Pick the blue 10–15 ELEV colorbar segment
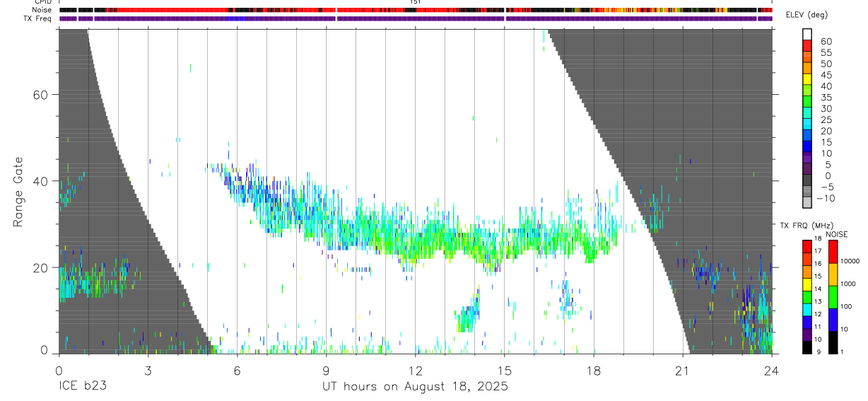 click(x=807, y=148)
